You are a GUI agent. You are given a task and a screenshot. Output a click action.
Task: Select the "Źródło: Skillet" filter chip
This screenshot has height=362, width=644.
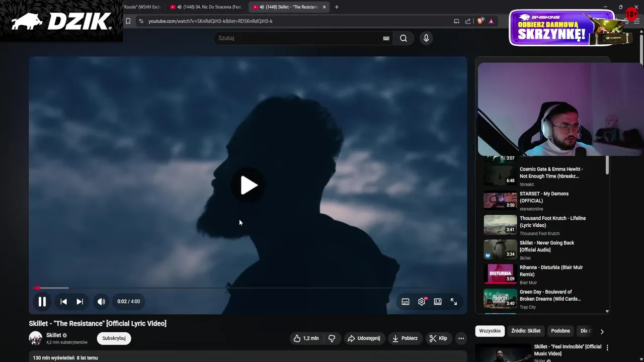pos(526,331)
